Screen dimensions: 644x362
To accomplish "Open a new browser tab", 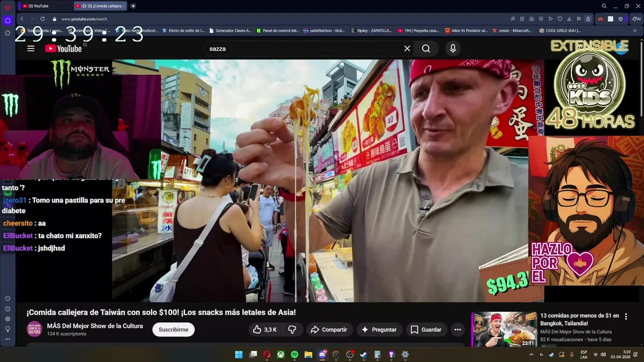I will [x=133, y=6].
